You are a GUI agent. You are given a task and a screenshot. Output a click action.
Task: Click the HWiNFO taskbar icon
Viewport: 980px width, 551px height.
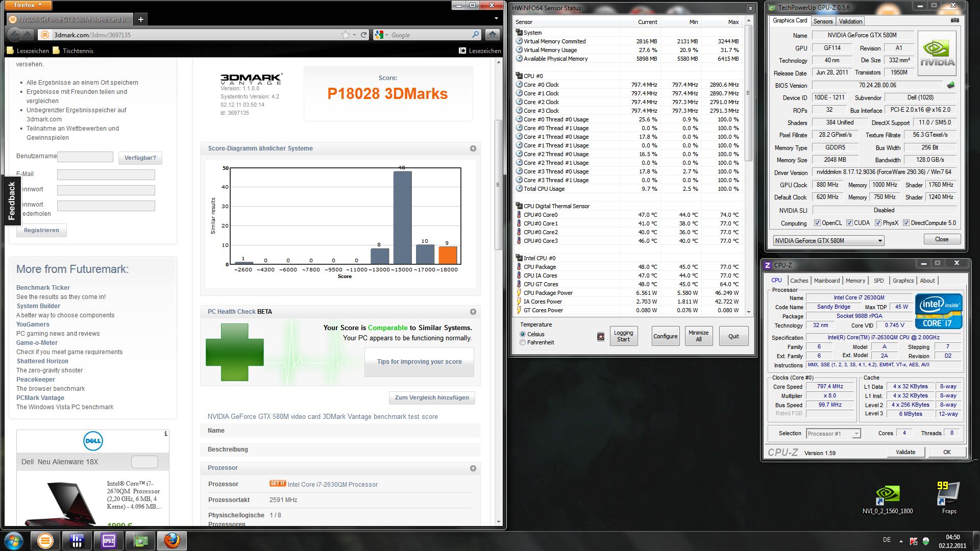tap(77, 541)
